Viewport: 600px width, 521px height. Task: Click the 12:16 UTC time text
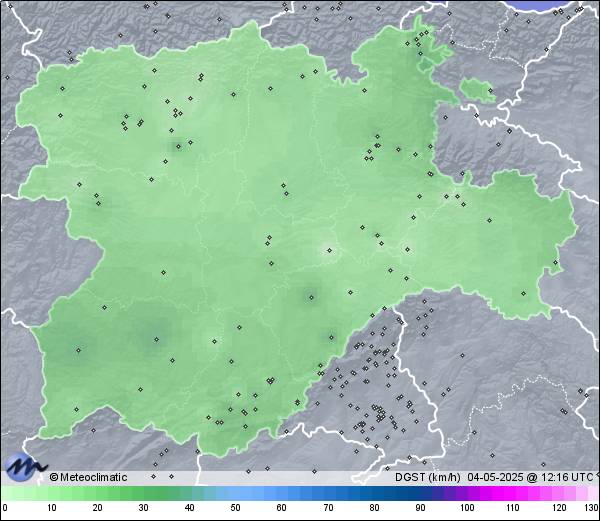point(566,477)
